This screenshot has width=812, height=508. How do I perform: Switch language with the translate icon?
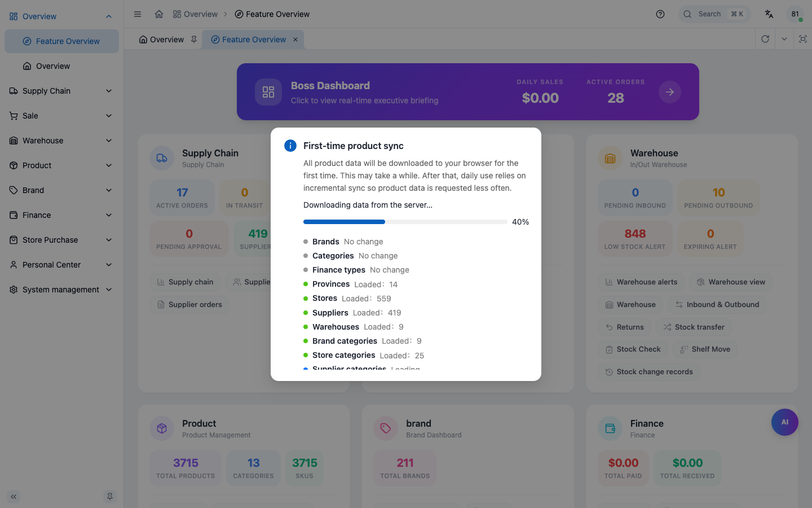pyautogui.click(x=769, y=14)
